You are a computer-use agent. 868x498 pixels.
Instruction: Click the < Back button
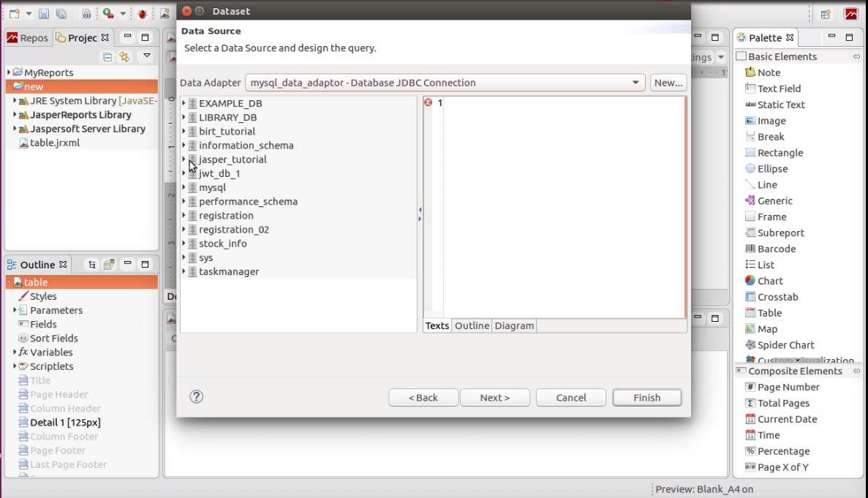(423, 398)
